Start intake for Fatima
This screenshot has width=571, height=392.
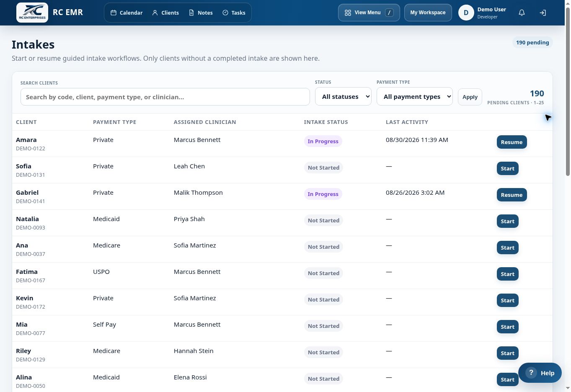click(507, 274)
